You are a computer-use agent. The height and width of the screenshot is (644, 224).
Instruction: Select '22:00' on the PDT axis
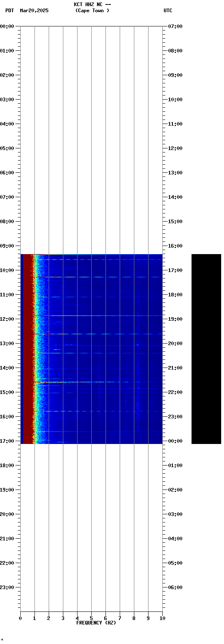(7, 563)
